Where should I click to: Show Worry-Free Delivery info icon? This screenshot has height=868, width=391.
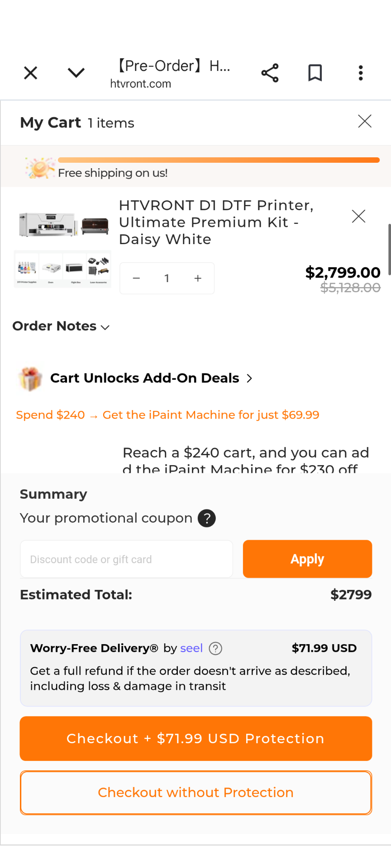point(215,649)
